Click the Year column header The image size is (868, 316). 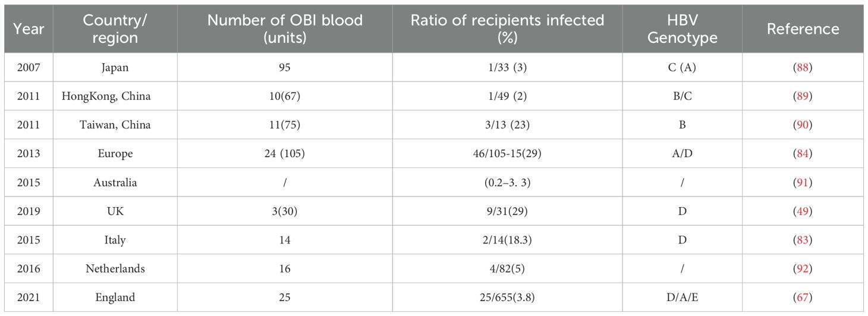(28, 29)
